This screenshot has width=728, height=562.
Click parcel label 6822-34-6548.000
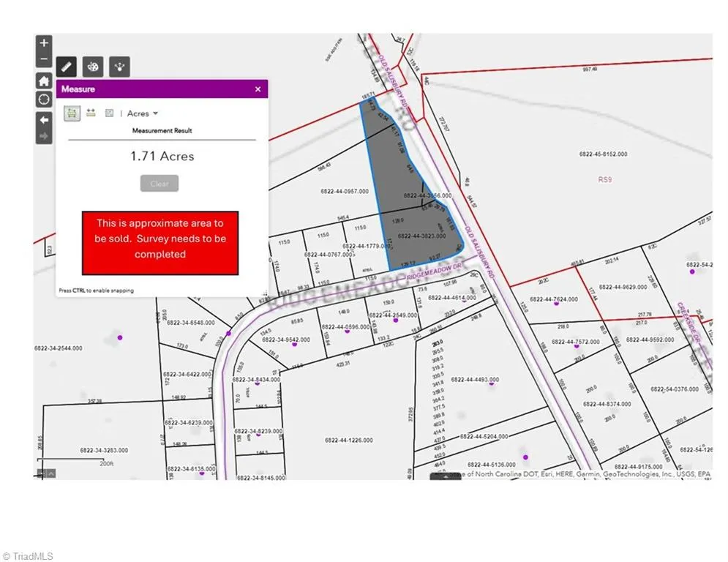(x=191, y=322)
